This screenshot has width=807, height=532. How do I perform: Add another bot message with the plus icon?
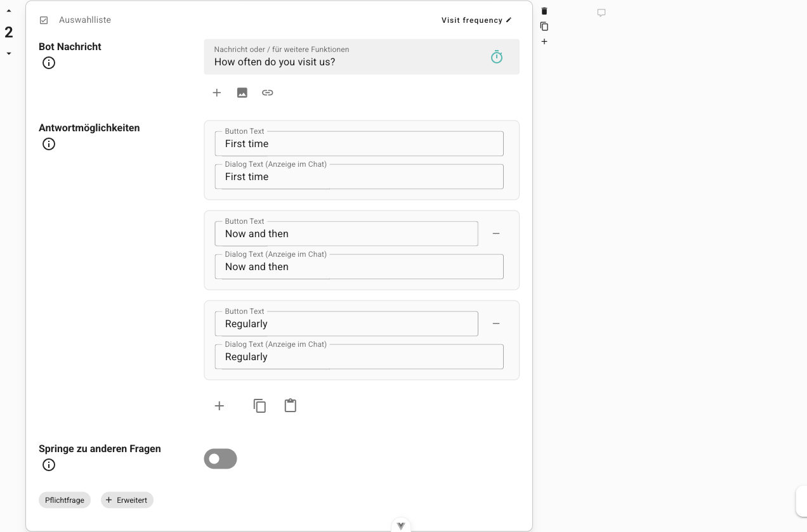coord(217,93)
